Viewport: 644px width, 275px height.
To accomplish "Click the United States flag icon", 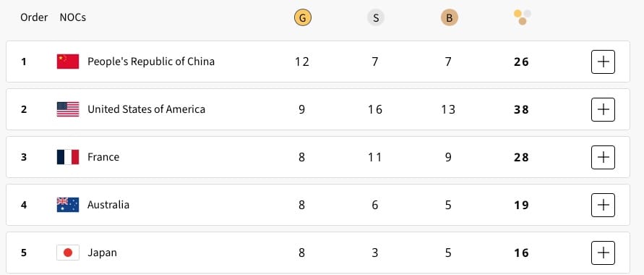I will 68,109.
